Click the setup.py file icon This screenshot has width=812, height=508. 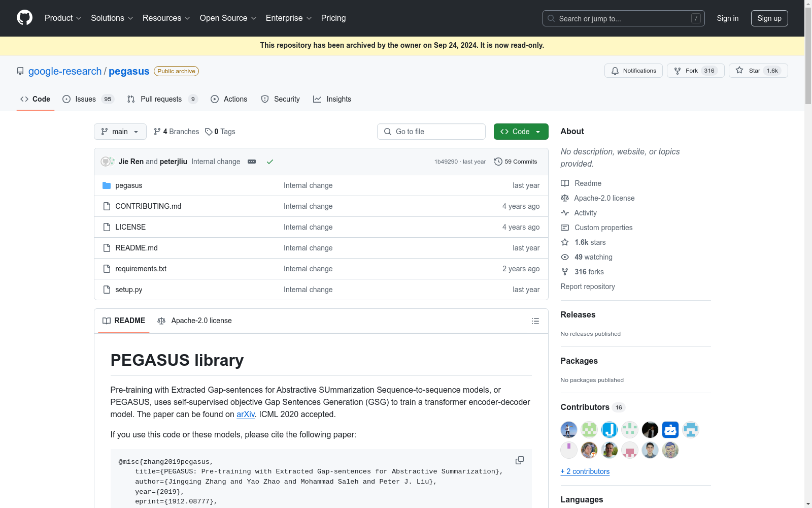(x=107, y=290)
